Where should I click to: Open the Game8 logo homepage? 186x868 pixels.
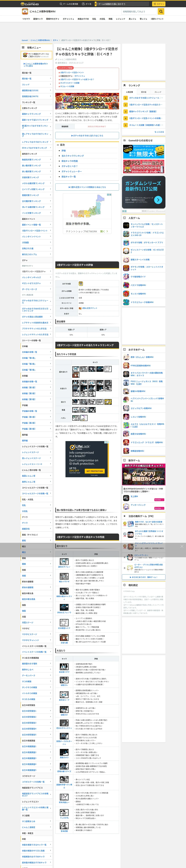[30, 4]
